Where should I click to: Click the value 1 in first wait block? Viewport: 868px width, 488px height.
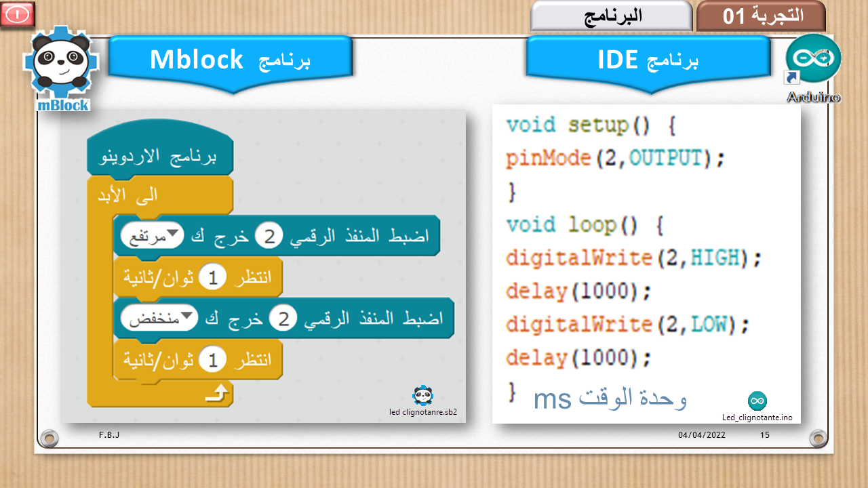point(212,277)
